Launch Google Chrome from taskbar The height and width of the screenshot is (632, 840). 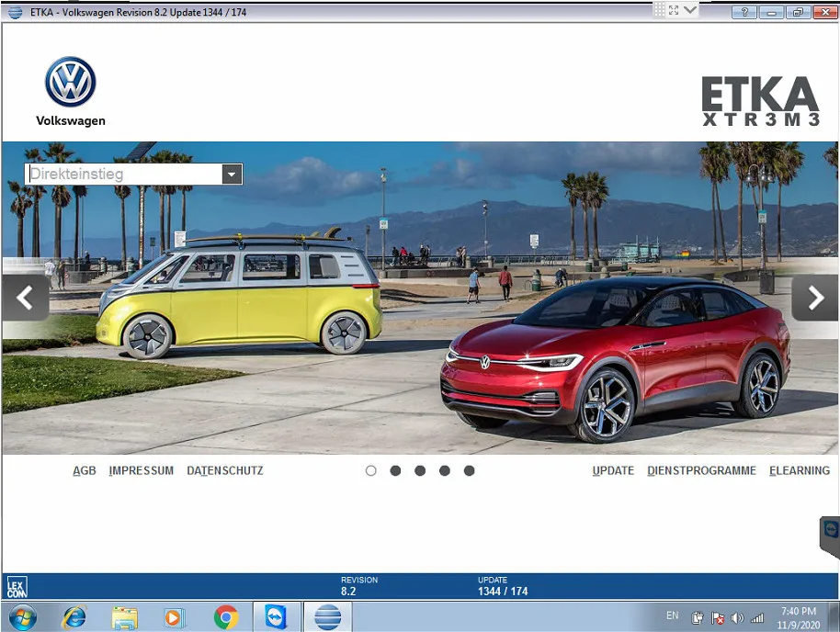point(226,617)
